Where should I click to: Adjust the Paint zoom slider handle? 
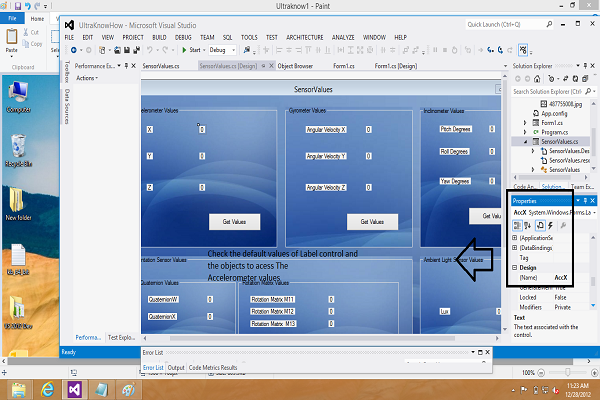pos(568,372)
